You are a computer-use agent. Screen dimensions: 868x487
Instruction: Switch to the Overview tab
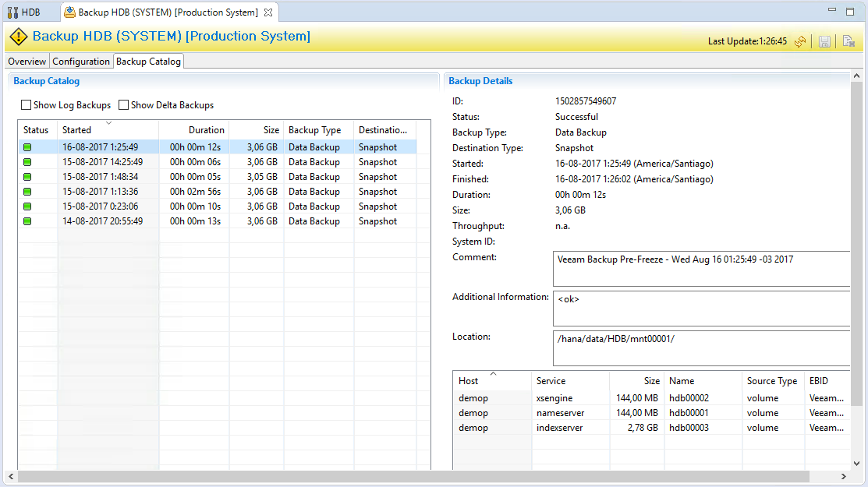click(27, 62)
